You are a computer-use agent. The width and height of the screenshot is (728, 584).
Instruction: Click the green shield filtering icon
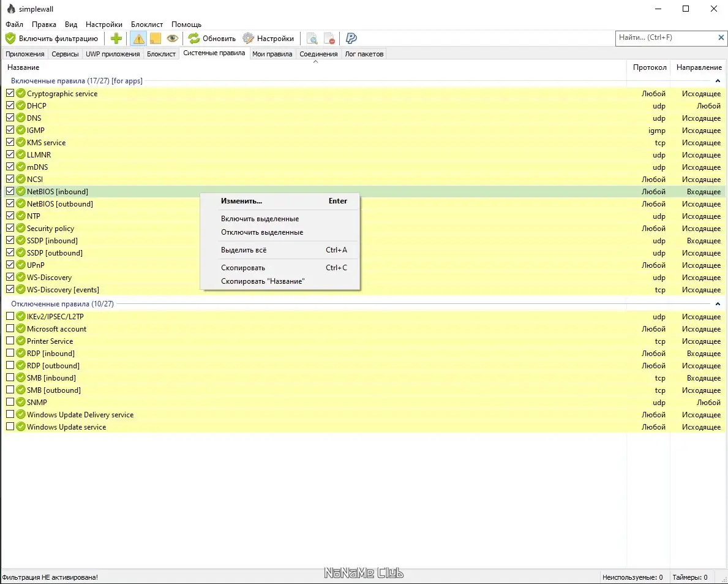pyautogui.click(x=10, y=39)
